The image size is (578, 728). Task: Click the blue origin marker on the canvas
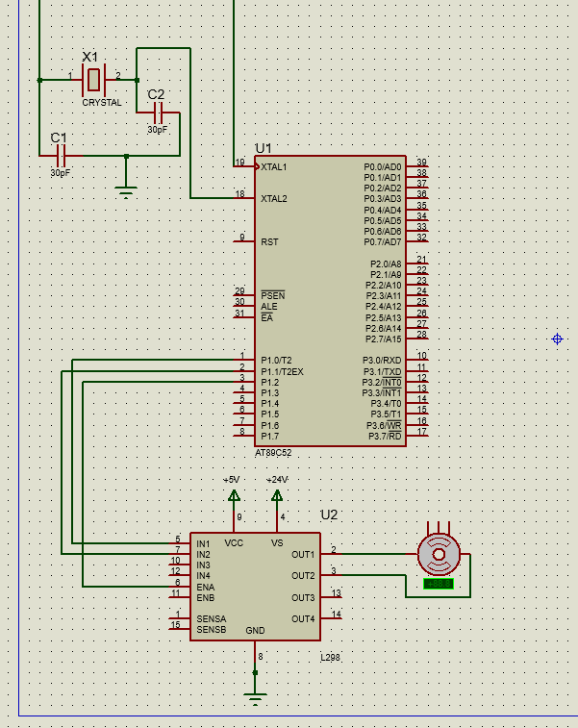pyautogui.click(x=557, y=339)
